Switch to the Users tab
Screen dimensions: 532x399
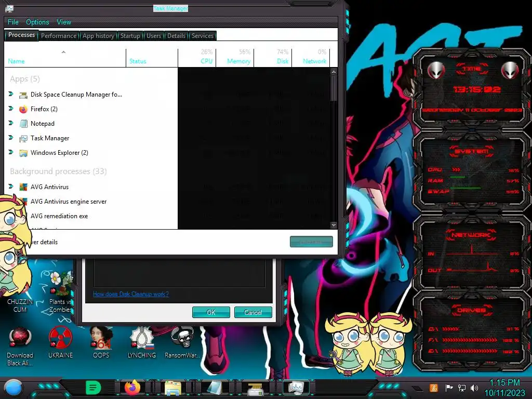[x=154, y=36]
